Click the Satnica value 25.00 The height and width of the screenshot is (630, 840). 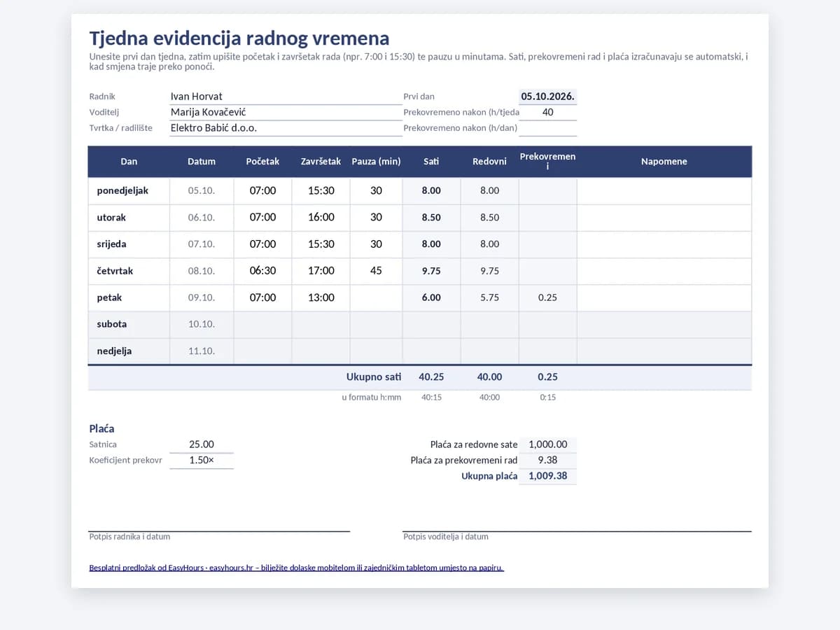point(202,444)
